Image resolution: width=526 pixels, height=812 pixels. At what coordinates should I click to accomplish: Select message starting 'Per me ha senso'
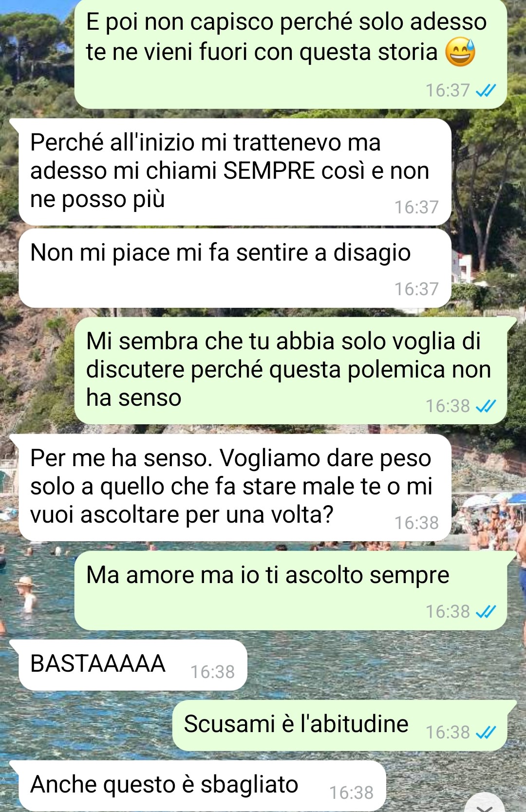235,488
